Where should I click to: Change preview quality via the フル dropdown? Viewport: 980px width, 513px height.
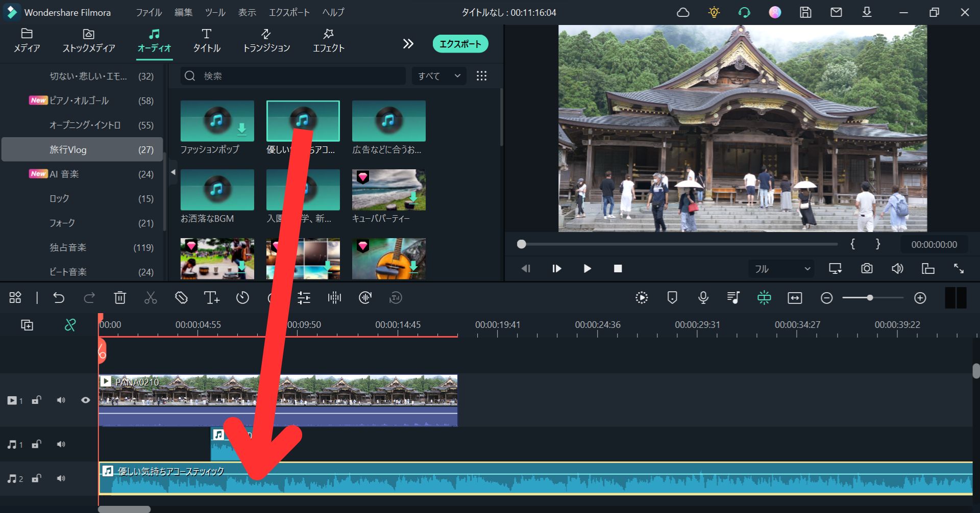780,268
